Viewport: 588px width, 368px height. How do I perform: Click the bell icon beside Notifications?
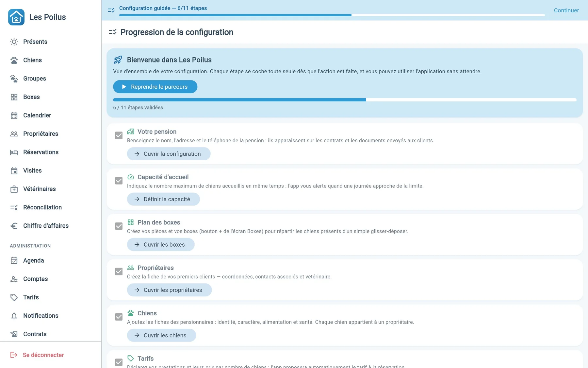pyautogui.click(x=14, y=316)
